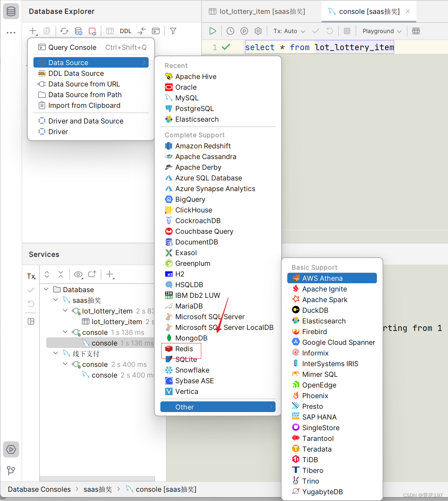The image size is (448, 501).
Task: Click saas抽奖 breadcrumb in status bar
Action: click(x=98, y=489)
